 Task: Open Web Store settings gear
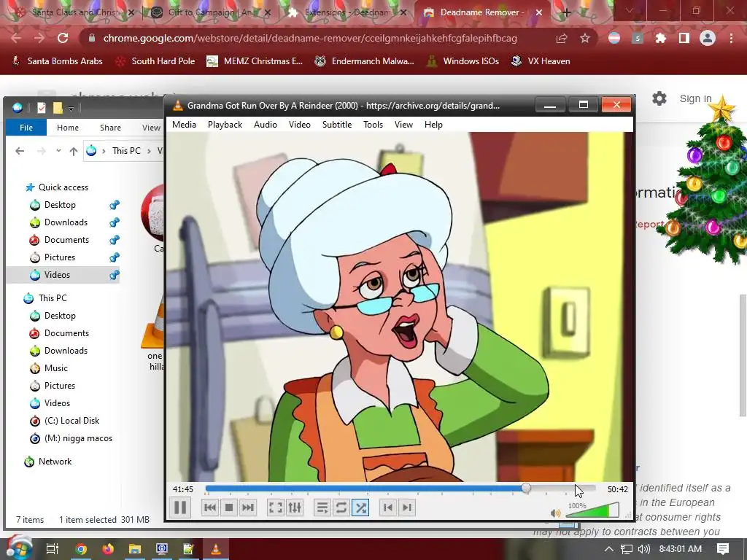(659, 98)
